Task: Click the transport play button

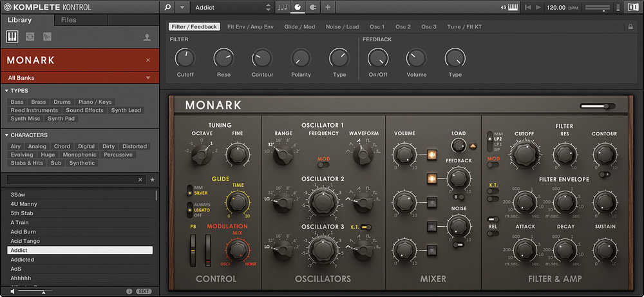Action: click(538, 7)
